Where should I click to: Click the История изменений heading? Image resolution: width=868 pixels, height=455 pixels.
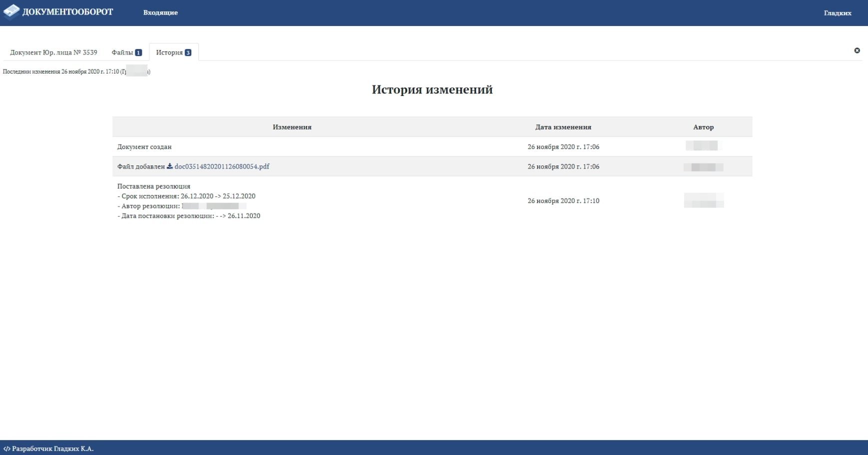tap(432, 89)
